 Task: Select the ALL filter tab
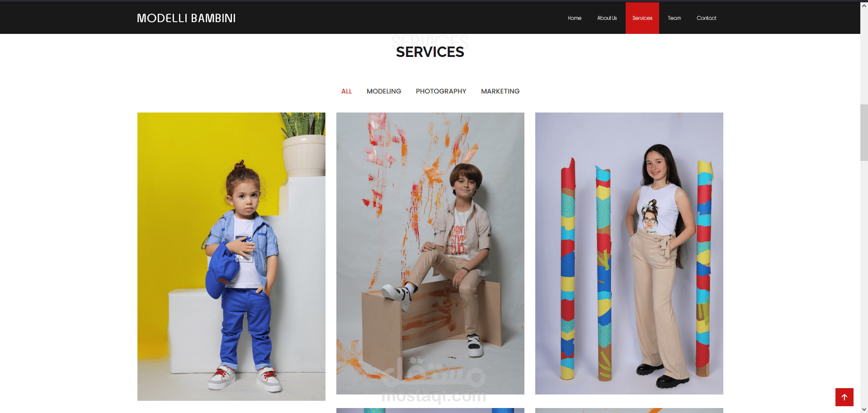[x=346, y=91]
